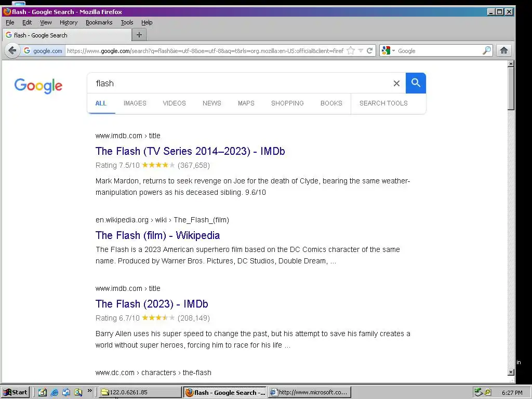Switch to the 122.0.6261.85 taskbar window
Viewport: 532px width, 399px height.
140,392
